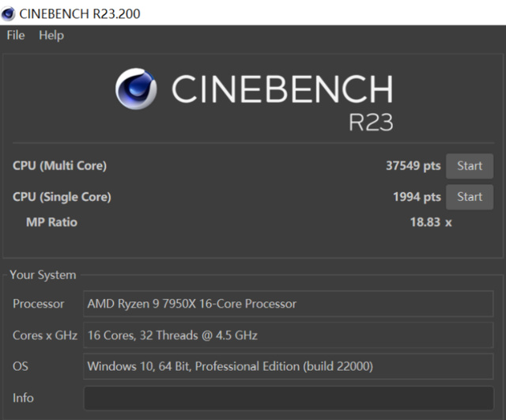Click the Cinebench sphere logo in banner

136,89
